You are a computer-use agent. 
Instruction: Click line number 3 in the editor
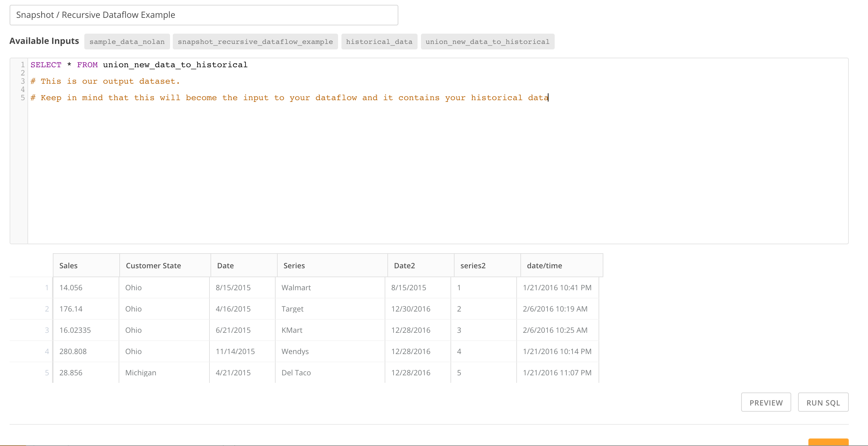coord(22,81)
